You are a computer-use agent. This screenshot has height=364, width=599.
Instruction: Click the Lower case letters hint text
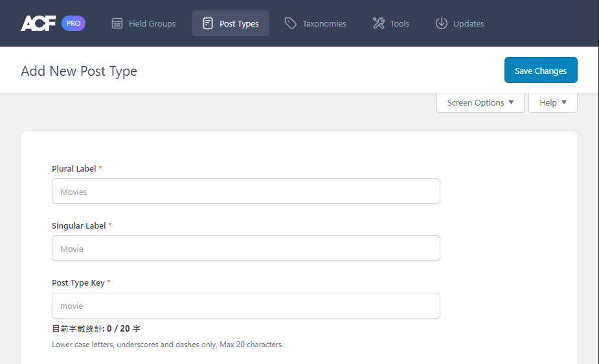point(168,345)
